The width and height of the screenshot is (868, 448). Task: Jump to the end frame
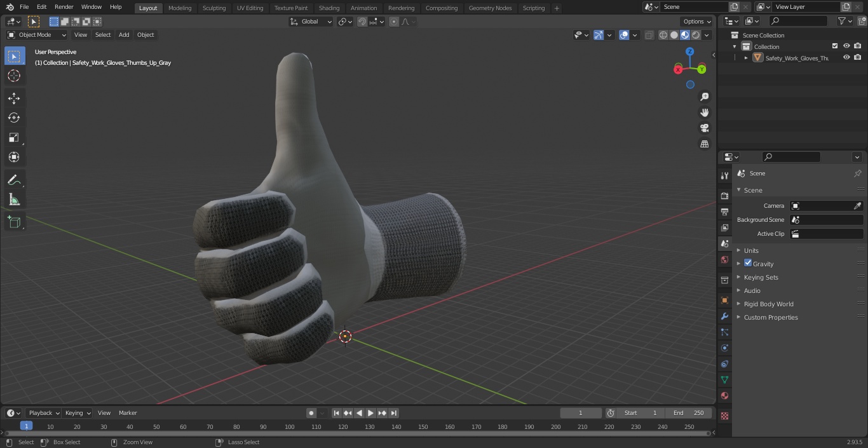pos(393,413)
